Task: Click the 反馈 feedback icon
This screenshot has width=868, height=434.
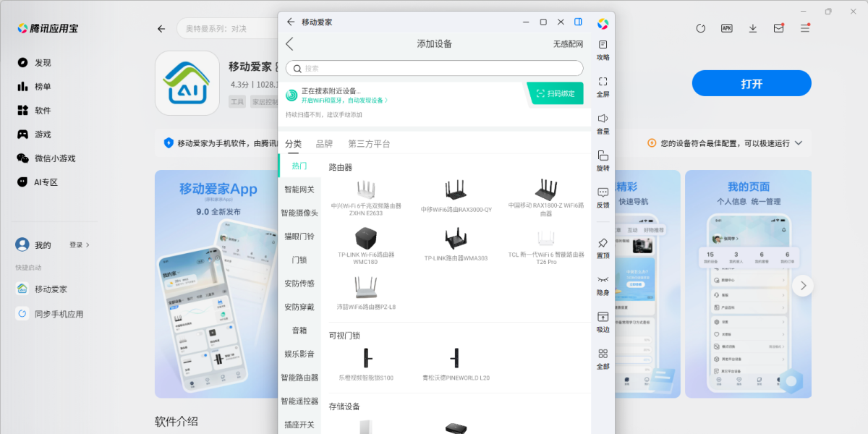Action: tap(603, 193)
